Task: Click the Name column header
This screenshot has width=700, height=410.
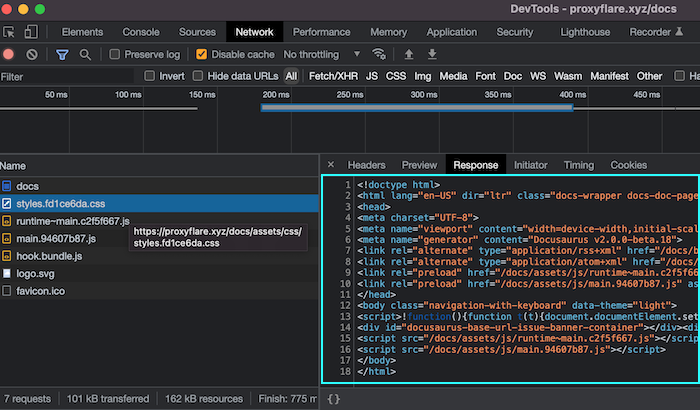Action: 159,166
